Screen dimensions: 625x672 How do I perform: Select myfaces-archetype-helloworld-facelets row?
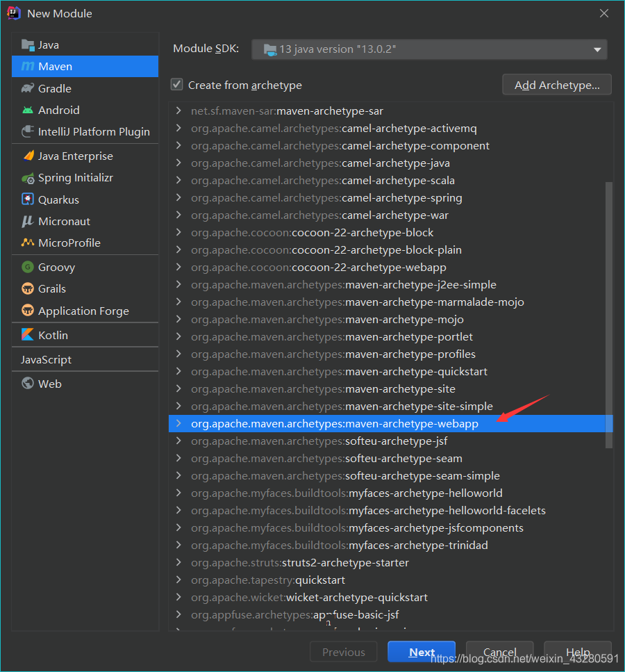tap(391, 511)
